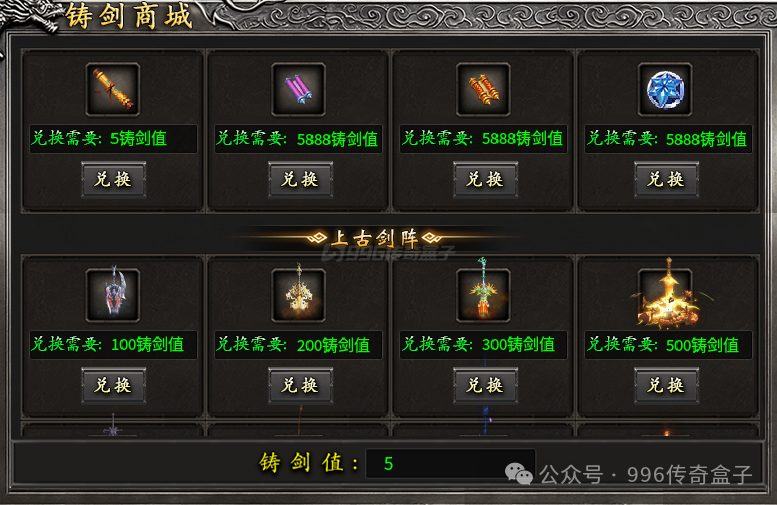The height and width of the screenshot is (505, 777).
Task: Select the orange double scroll item icon
Action: 483,90
